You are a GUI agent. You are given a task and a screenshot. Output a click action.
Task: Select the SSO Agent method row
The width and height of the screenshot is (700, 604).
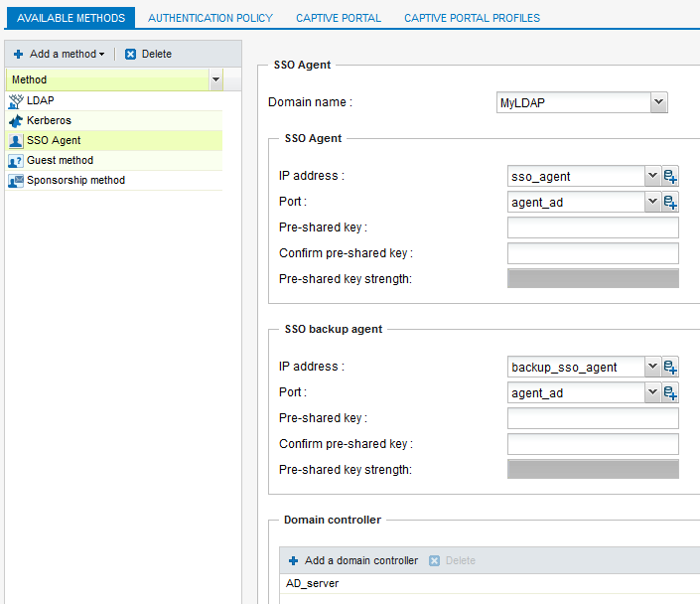coord(114,141)
